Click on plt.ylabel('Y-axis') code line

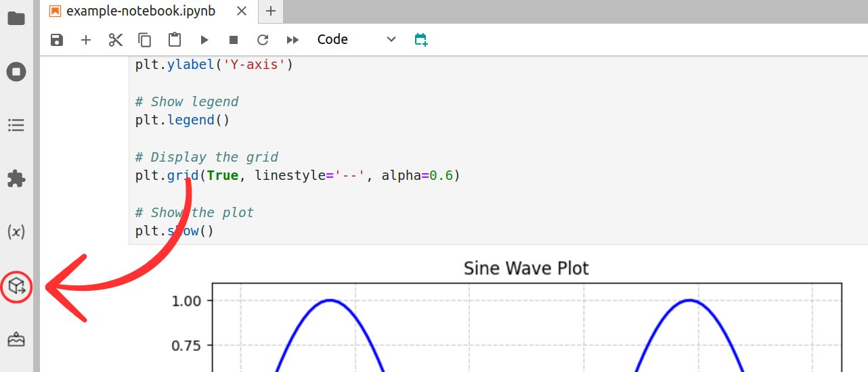214,65
